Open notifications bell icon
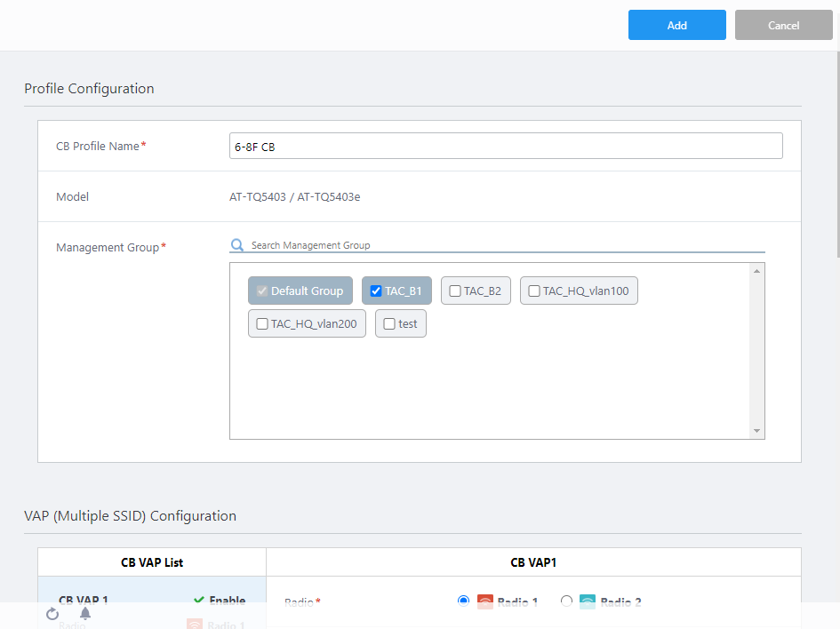The width and height of the screenshot is (840, 629). pyautogui.click(x=85, y=614)
